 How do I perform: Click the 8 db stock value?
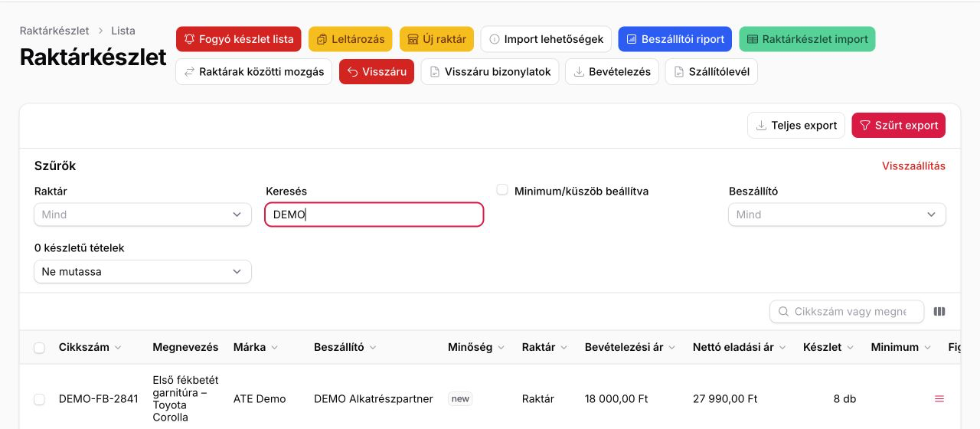coord(844,399)
